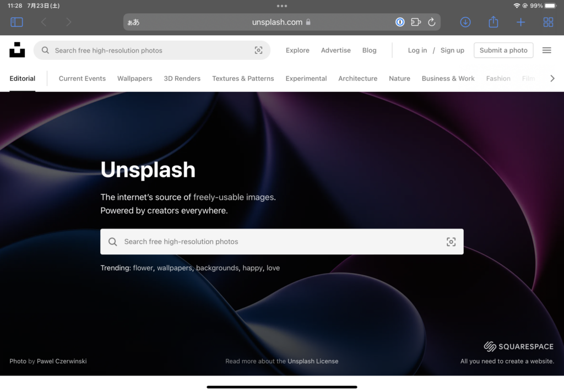Open photographer Pawel Czerwinski's profile
564x392 pixels.
62,361
